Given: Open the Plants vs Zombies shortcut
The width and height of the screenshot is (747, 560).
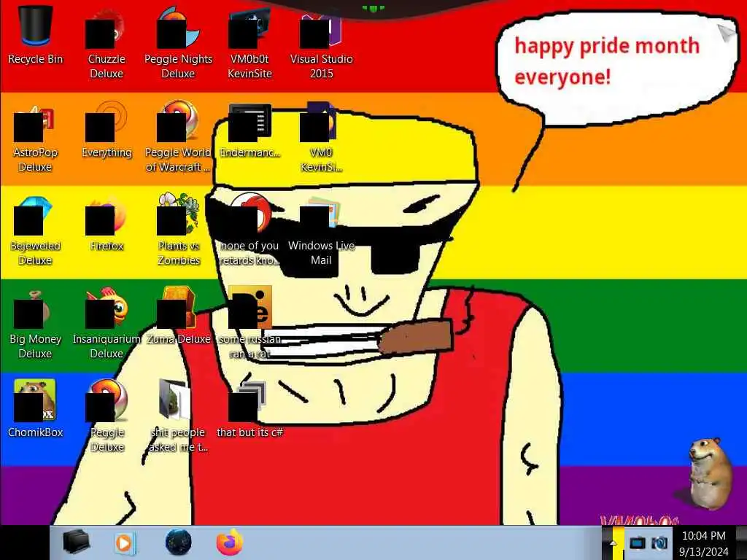Looking at the screenshot, I should click(x=178, y=230).
